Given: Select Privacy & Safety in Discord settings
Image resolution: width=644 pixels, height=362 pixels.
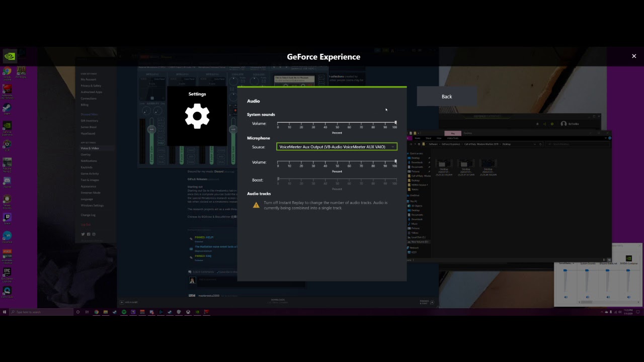Looking at the screenshot, I should pos(91,85).
